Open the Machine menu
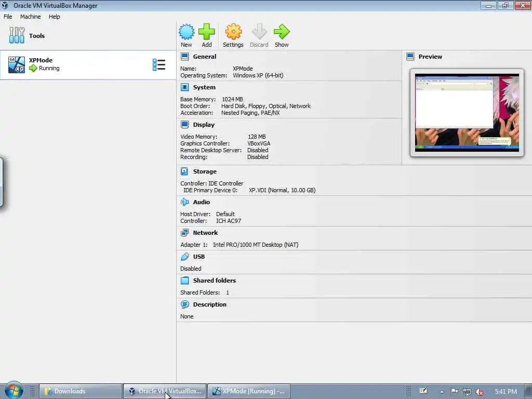 (x=30, y=17)
